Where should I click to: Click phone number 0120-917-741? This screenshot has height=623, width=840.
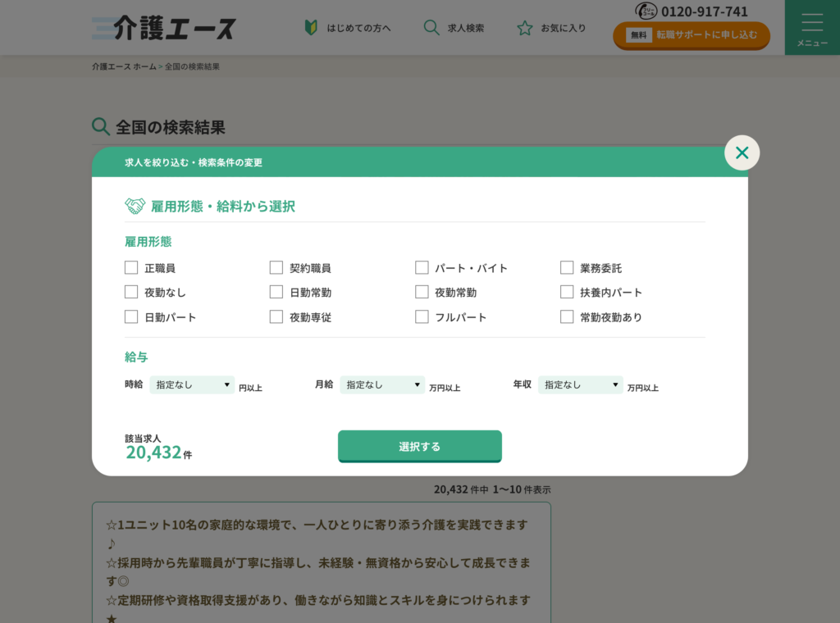pyautogui.click(x=704, y=11)
